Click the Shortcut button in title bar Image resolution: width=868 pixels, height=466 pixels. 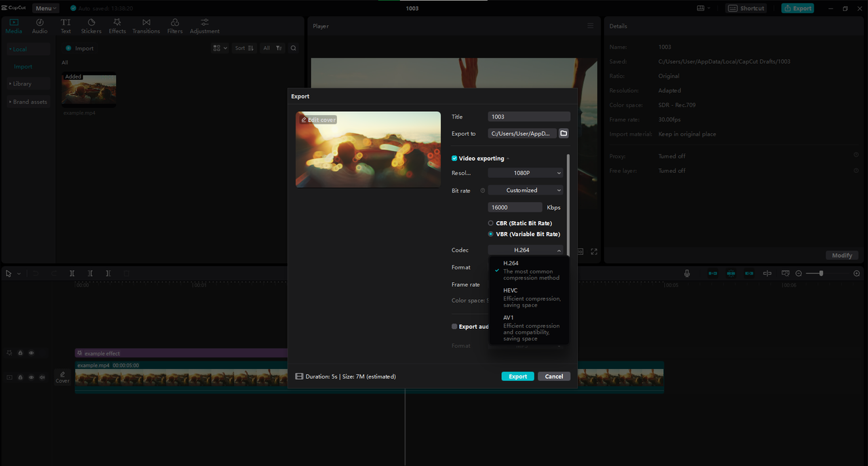coord(747,8)
